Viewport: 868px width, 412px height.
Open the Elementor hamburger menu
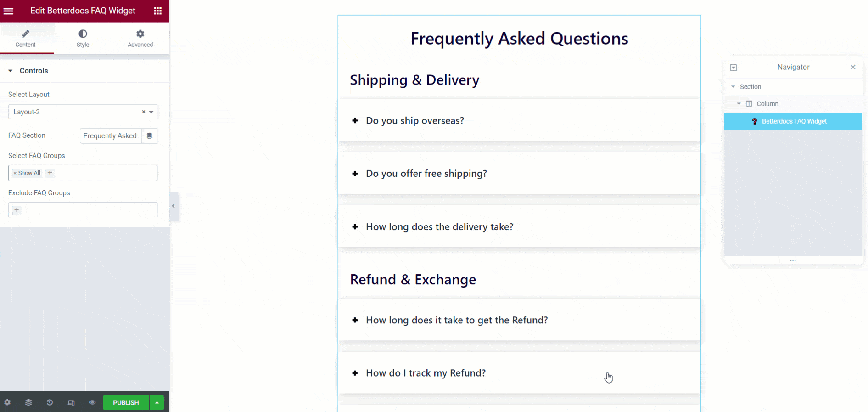pyautogui.click(x=8, y=11)
